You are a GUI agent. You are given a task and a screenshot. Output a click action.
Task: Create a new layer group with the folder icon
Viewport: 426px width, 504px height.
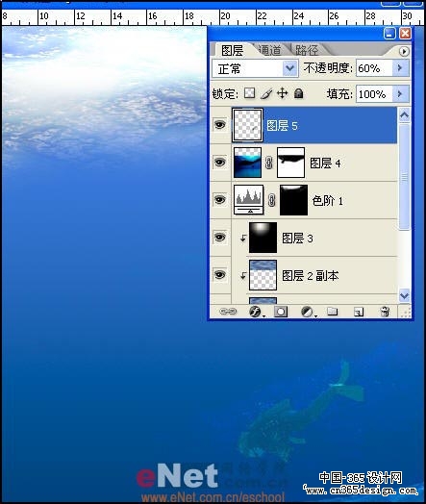(332, 311)
